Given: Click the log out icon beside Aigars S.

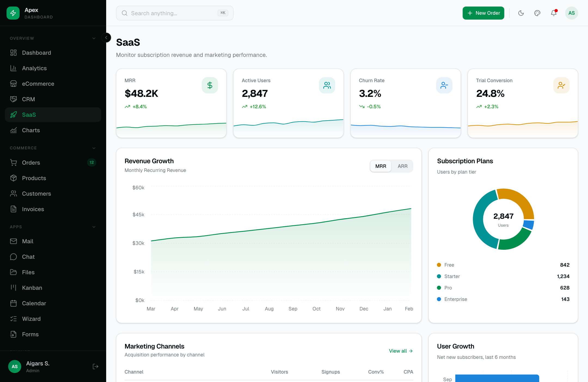Looking at the screenshot, I should (96, 366).
